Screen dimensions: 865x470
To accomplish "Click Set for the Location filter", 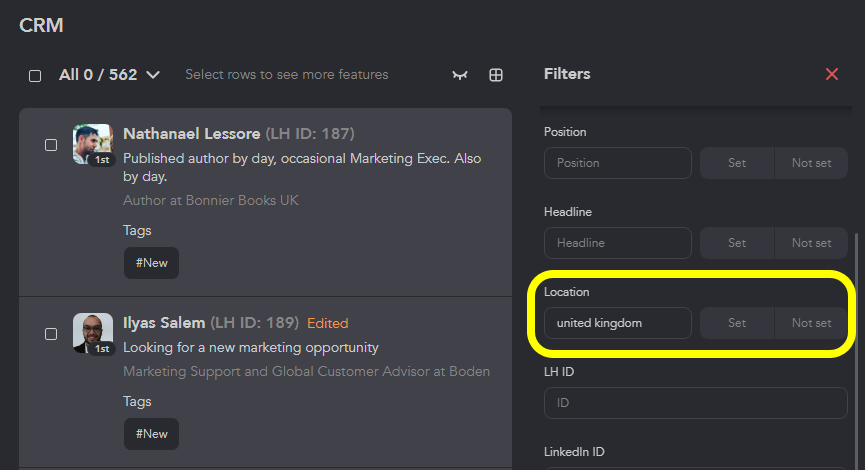I will (x=737, y=323).
